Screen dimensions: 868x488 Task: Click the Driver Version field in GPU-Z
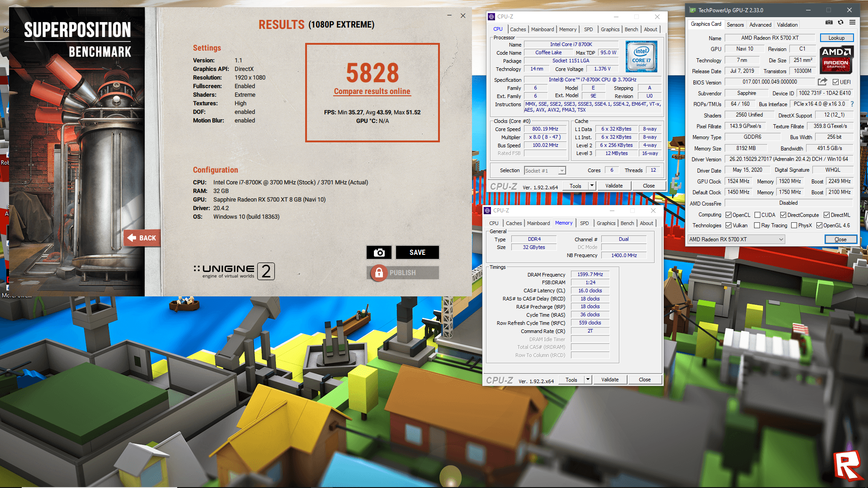[x=788, y=159]
